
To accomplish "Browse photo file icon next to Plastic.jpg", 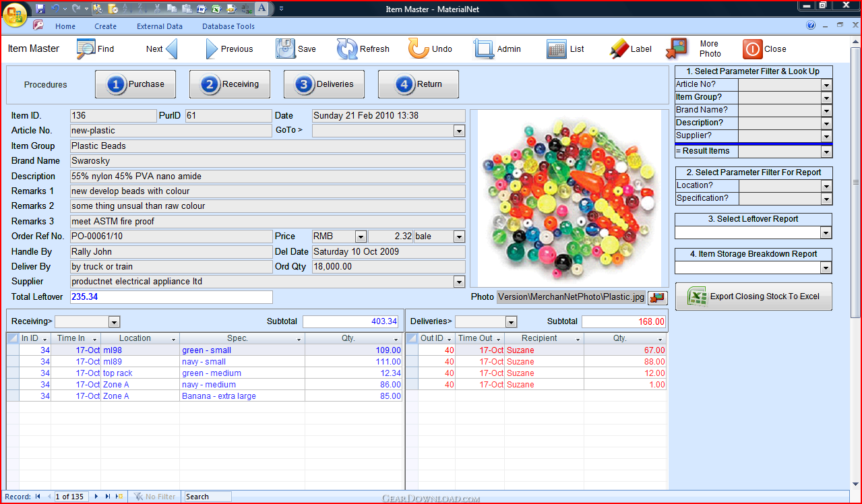I will pyautogui.click(x=657, y=297).
